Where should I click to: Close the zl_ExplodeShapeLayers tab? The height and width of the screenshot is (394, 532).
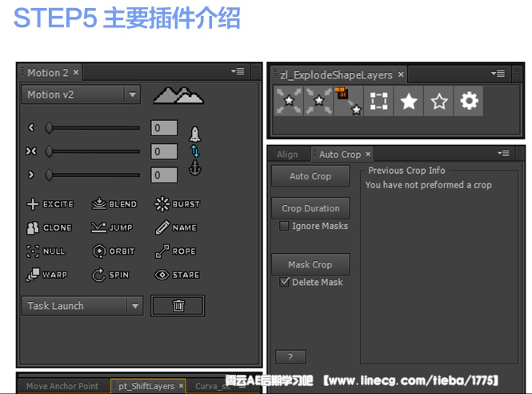tap(401, 74)
